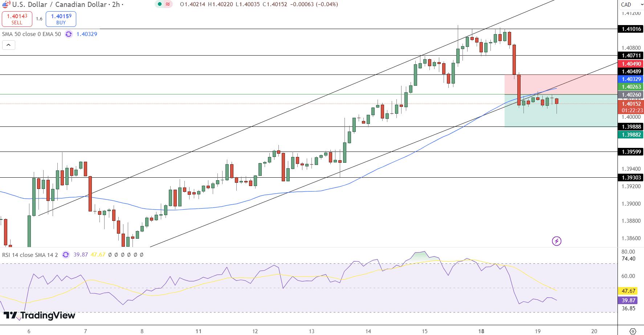Click the RSI indicator refresh icon
The width and height of the screenshot is (644, 335).
[66, 255]
